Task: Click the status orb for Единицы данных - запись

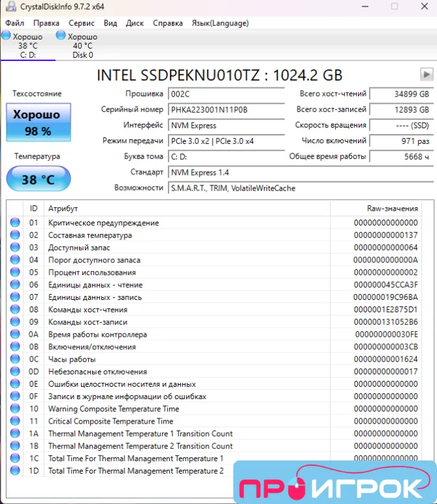Action: click(x=15, y=297)
